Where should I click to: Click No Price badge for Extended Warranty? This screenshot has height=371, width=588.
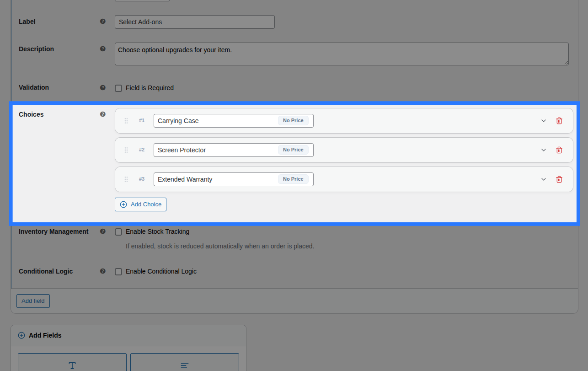pos(293,179)
